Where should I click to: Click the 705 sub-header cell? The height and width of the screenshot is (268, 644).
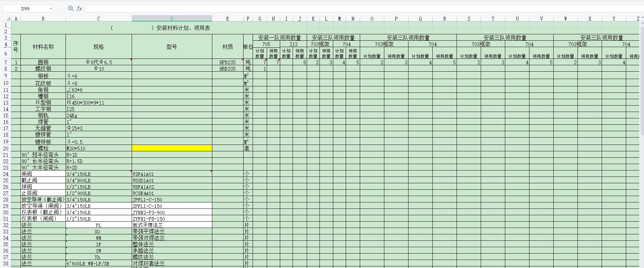click(x=266, y=44)
